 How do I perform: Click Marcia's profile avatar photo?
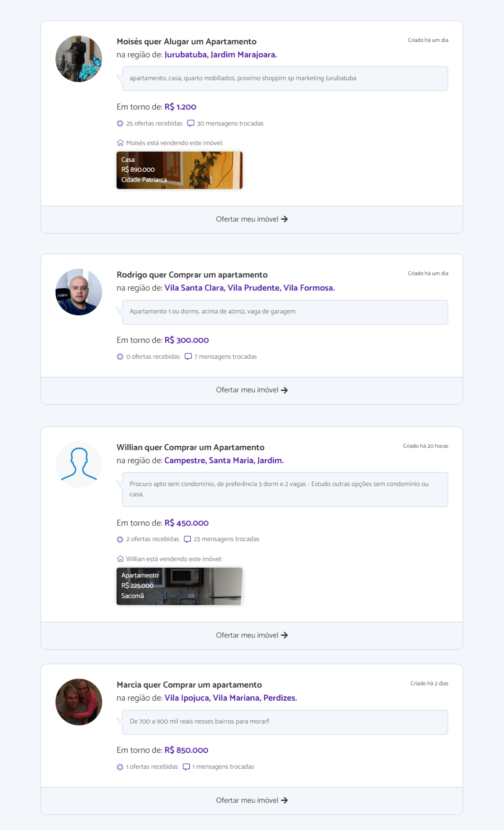78,702
